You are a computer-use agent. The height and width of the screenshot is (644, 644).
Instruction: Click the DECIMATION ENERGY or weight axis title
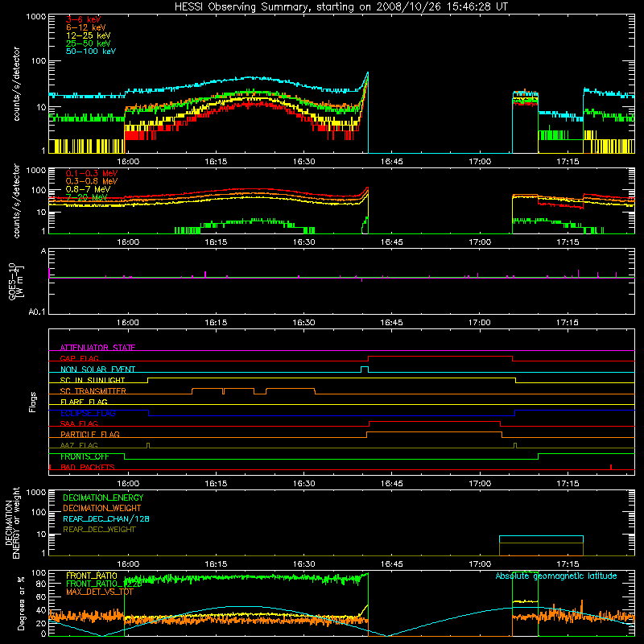[12, 522]
